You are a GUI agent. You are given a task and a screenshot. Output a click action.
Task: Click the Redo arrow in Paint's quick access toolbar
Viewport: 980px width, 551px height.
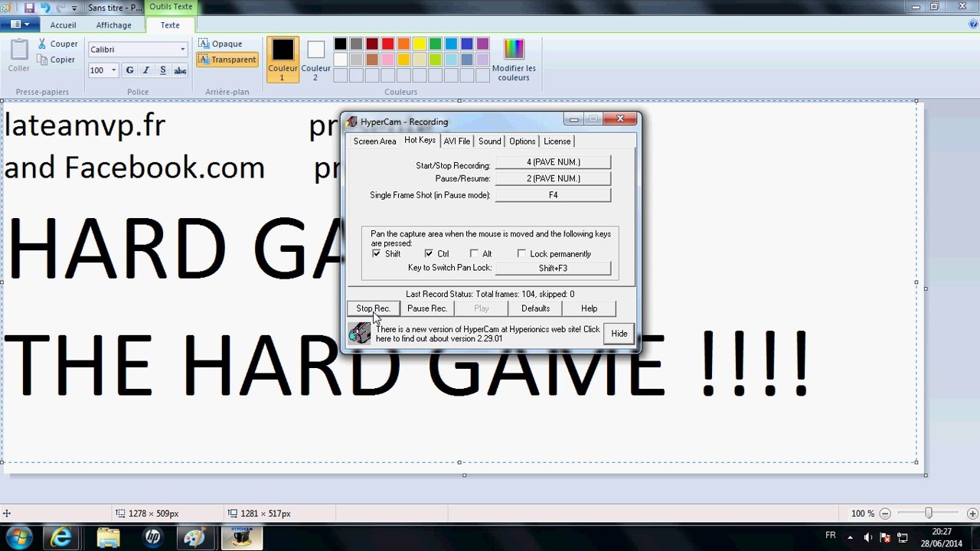point(60,7)
